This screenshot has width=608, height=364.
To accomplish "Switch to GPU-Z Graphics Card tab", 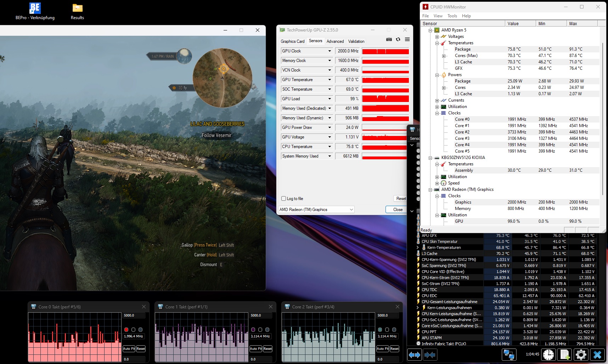I will pos(292,41).
